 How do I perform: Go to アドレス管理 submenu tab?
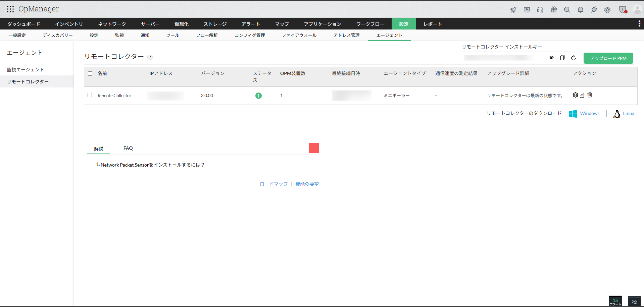(x=346, y=35)
